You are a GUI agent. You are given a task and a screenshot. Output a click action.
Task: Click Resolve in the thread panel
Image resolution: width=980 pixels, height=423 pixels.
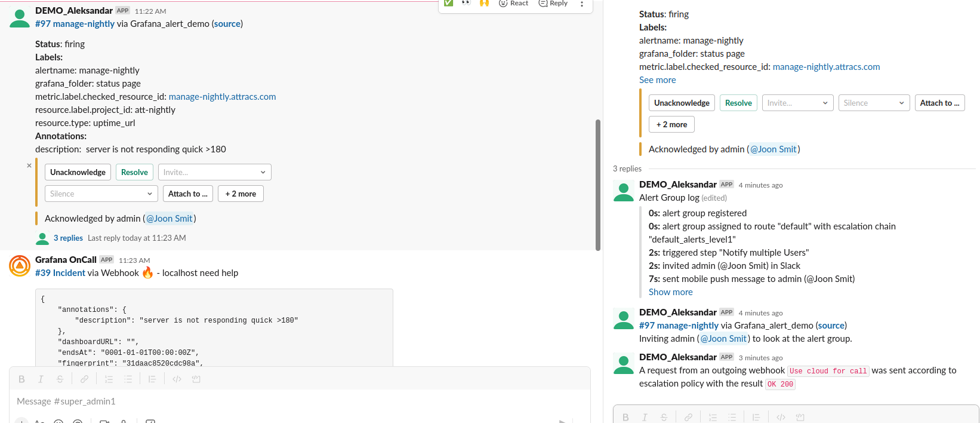(738, 103)
